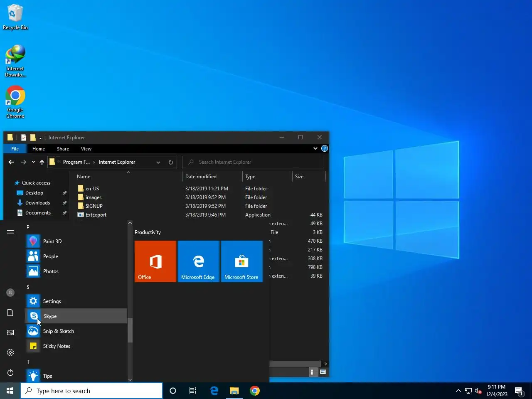
Task: Open the user account icon in Start
Action: tap(10, 293)
